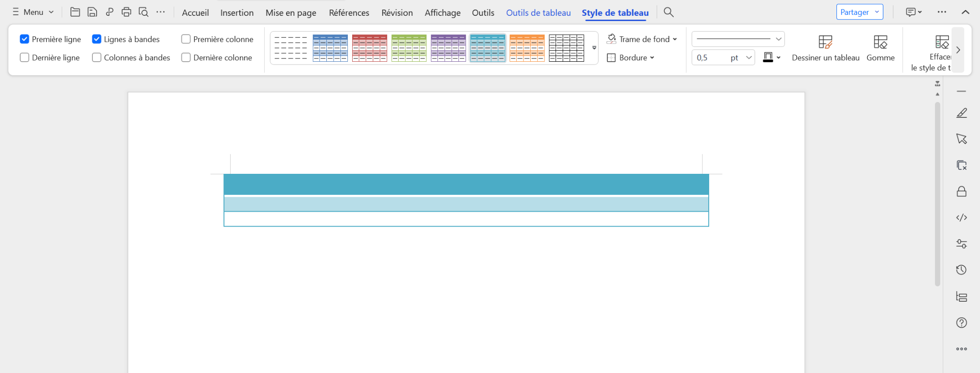Viewport: 980px width, 373px height.
Task: Collapse the ribbon with the up chevron
Action: (966, 12)
